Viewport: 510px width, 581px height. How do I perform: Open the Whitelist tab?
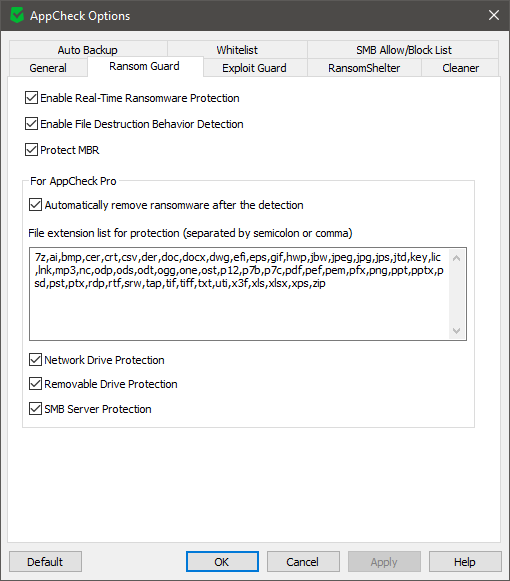pyautogui.click(x=237, y=50)
